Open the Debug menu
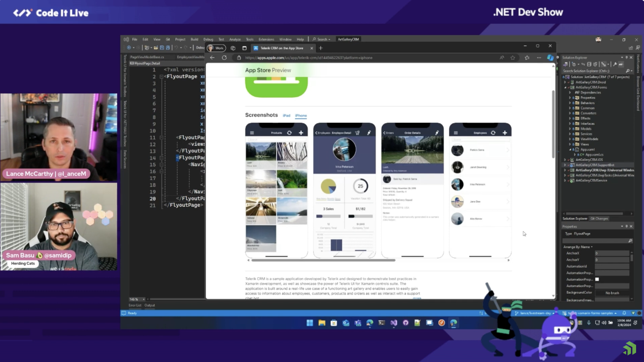Image resolution: width=644 pixels, height=362 pixels. [208, 39]
